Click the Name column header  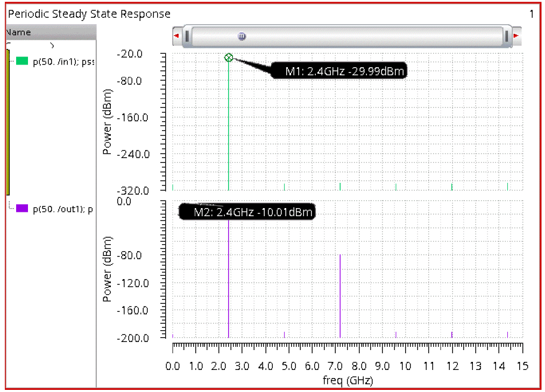pyautogui.click(x=51, y=32)
